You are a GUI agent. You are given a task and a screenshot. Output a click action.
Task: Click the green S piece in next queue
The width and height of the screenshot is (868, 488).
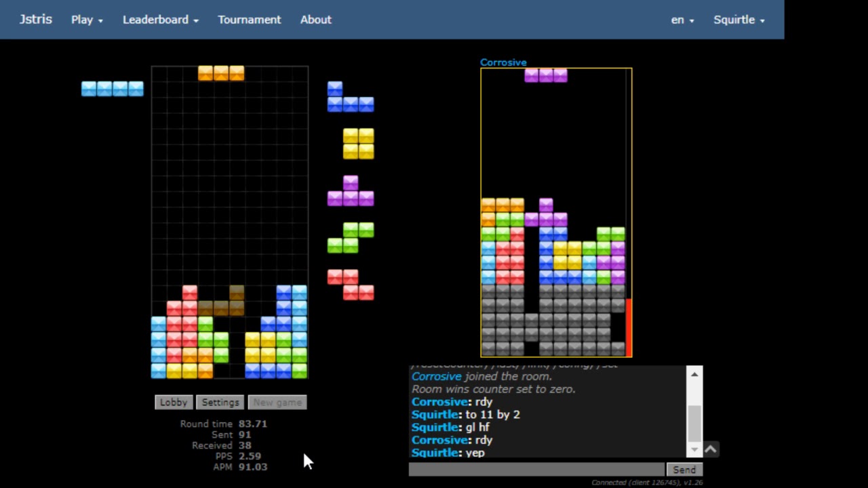(x=351, y=238)
